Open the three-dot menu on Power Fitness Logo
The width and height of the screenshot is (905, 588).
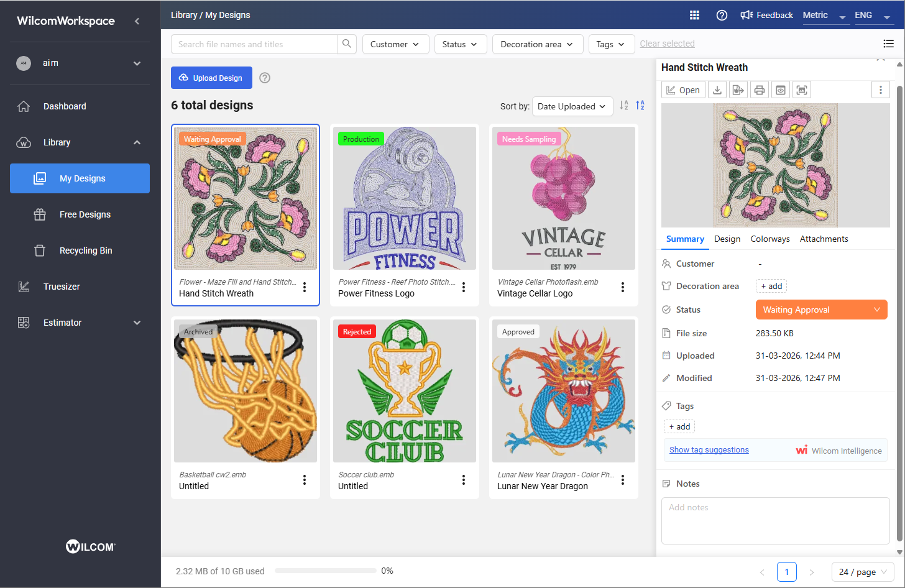pyautogui.click(x=464, y=287)
